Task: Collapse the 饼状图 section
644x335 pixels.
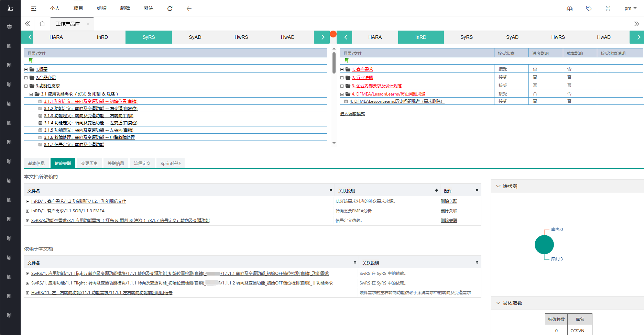Action: coord(498,186)
